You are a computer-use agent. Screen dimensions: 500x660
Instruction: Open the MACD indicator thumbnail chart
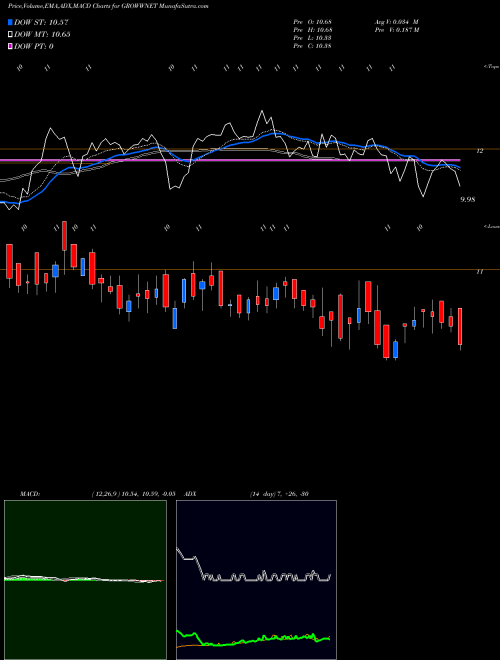pos(85,580)
